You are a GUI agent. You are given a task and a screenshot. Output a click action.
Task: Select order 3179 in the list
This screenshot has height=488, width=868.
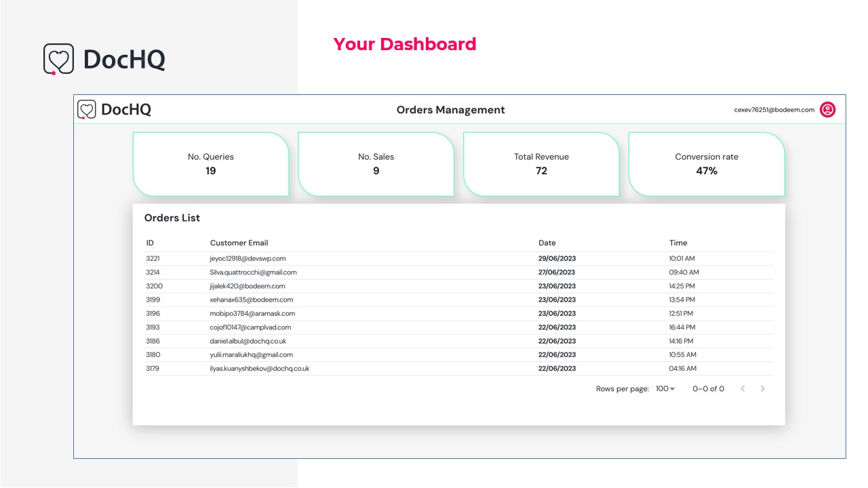[x=153, y=369]
